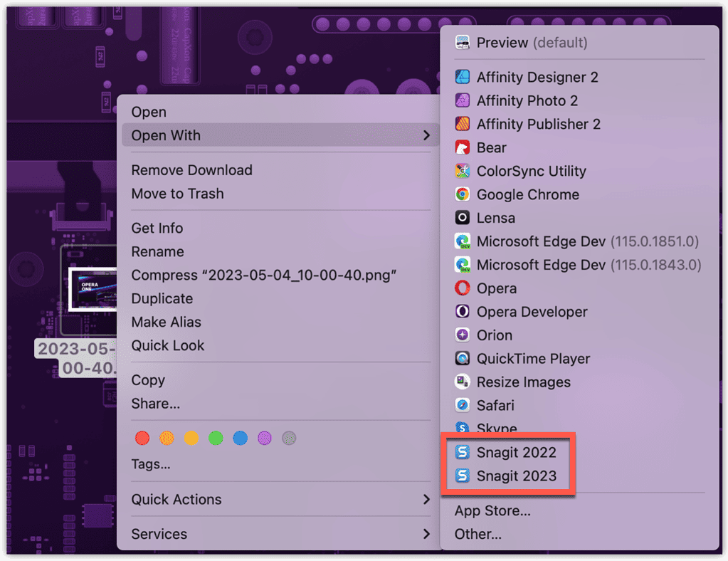Click the Resize Images icon
Screen dimensions: 728x561
tap(463, 382)
